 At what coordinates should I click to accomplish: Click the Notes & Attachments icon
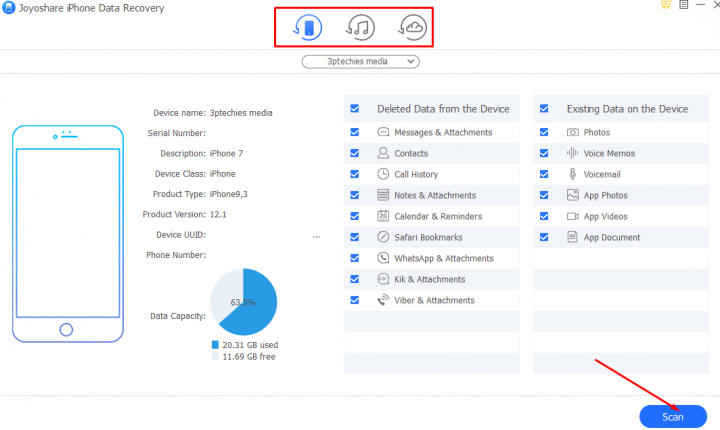[x=383, y=195]
